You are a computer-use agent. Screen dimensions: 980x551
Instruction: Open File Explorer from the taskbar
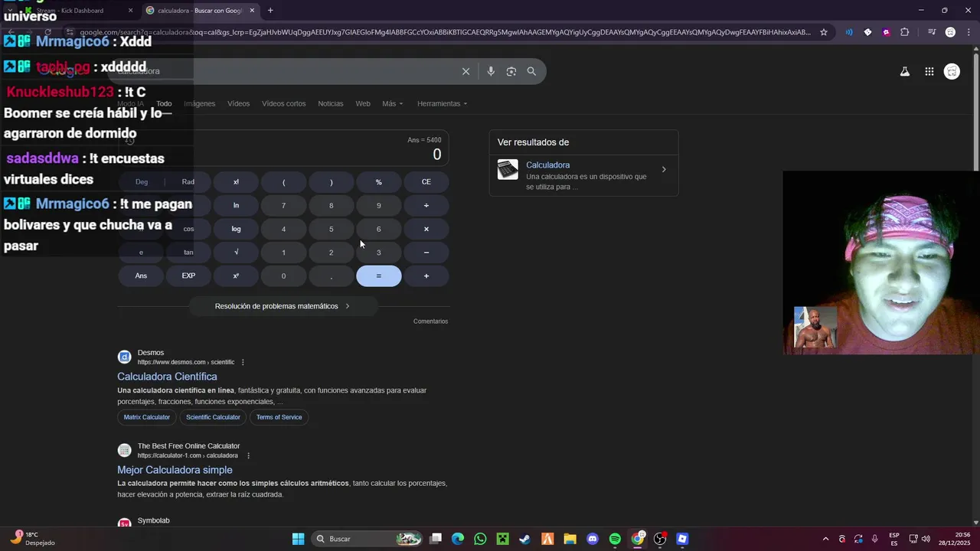click(x=570, y=539)
